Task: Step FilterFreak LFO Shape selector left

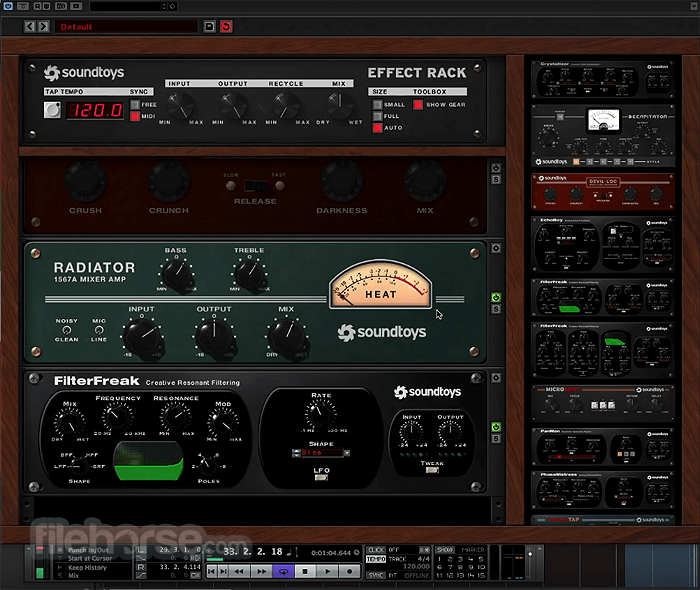Action: (x=296, y=453)
